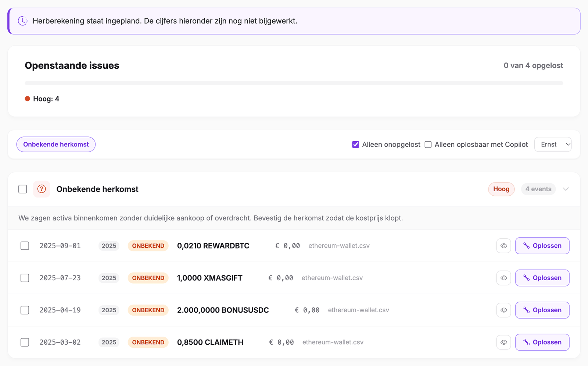The height and width of the screenshot is (366, 588).
Task: Tick the checkbox for the 2025-09-01 REWARDBTC row
Action: [25, 246]
